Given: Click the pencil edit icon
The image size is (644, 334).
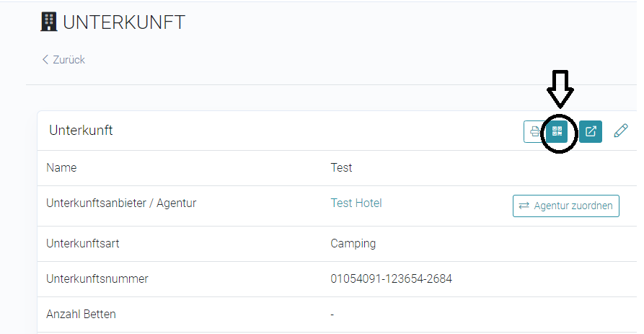Looking at the screenshot, I should [621, 131].
